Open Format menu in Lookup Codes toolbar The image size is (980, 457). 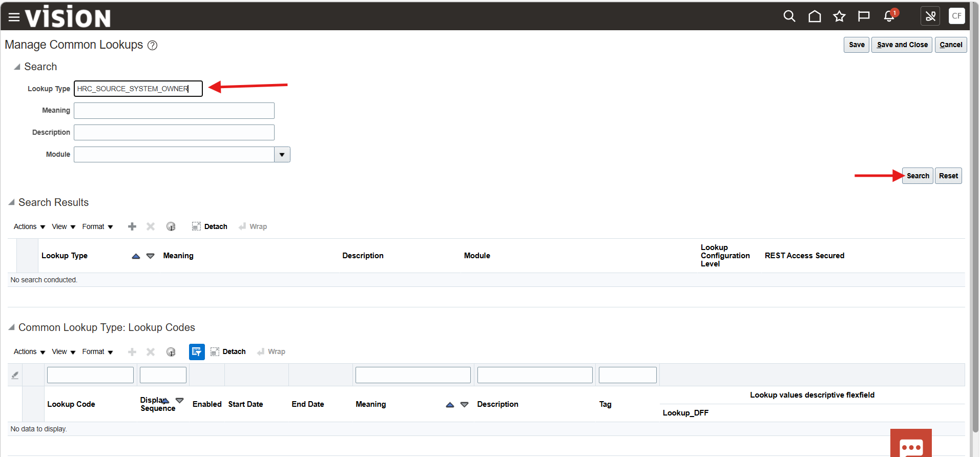[x=97, y=352]
